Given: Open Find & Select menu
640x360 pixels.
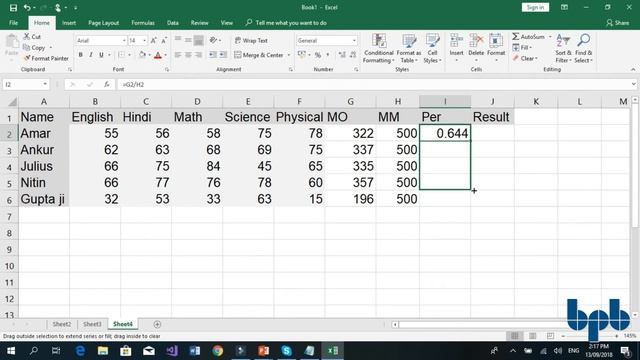Looking at the screenshot, I should coord(583,49).
